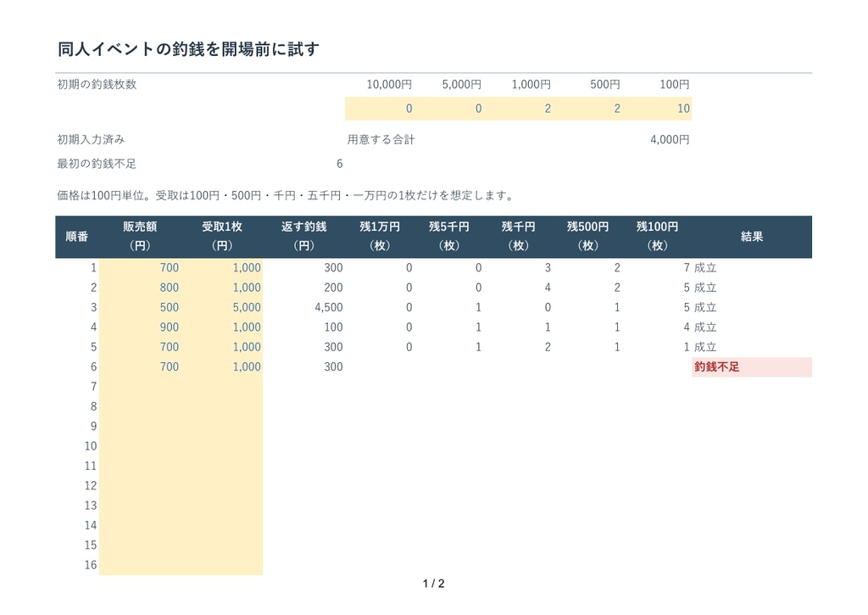Select the empty sale amount cell in row 7
The image size is (868, 615).
click(140, 387)
